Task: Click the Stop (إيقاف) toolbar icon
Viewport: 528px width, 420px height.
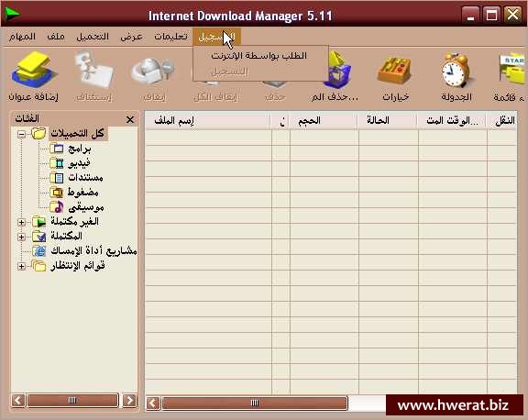Action: [x=154, y=70]
